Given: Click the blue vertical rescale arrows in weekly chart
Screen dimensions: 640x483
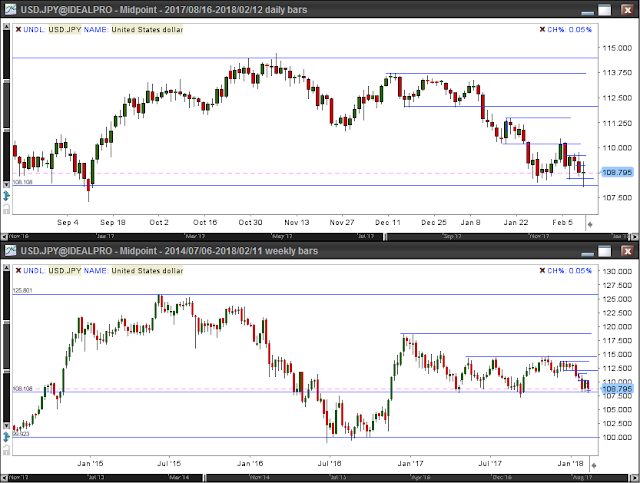Looking at the screenshot, I should [x=6, y=437].
